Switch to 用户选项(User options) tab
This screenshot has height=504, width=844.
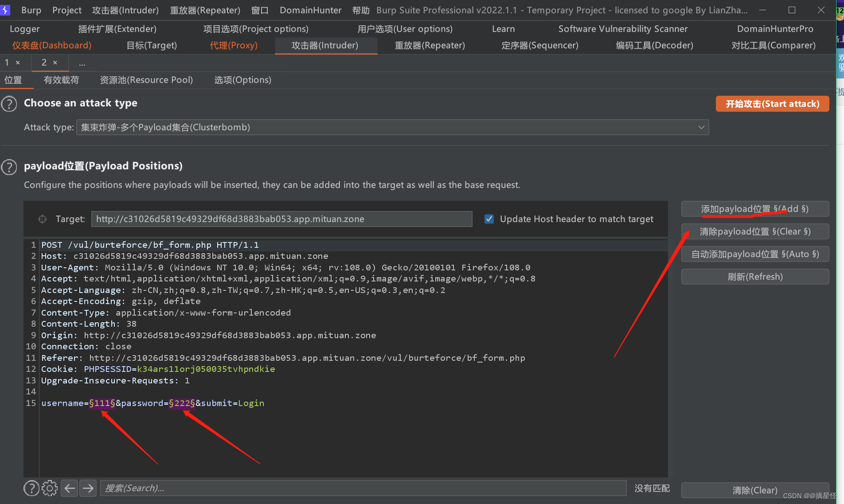pos(405,29)
